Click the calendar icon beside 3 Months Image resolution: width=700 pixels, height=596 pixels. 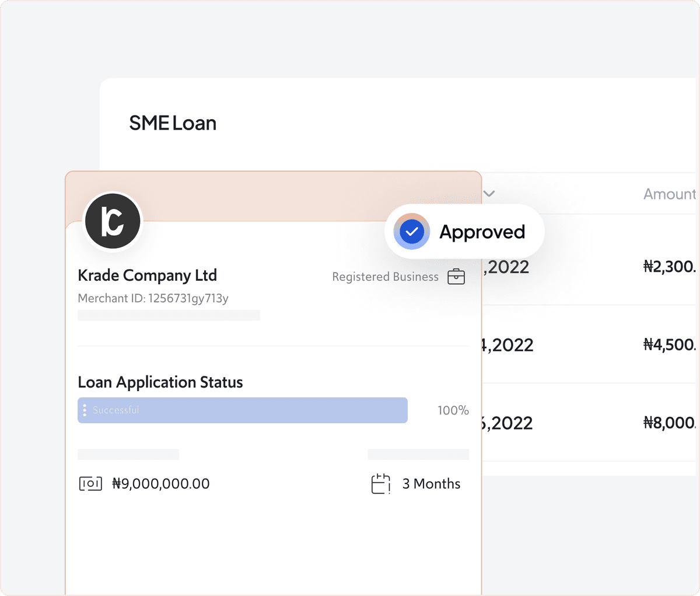click(380, 484)
